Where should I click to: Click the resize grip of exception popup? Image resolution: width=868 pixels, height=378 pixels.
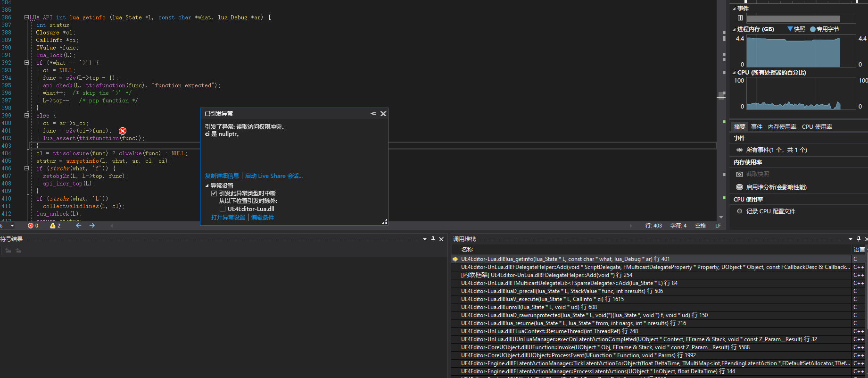point(385,222)
